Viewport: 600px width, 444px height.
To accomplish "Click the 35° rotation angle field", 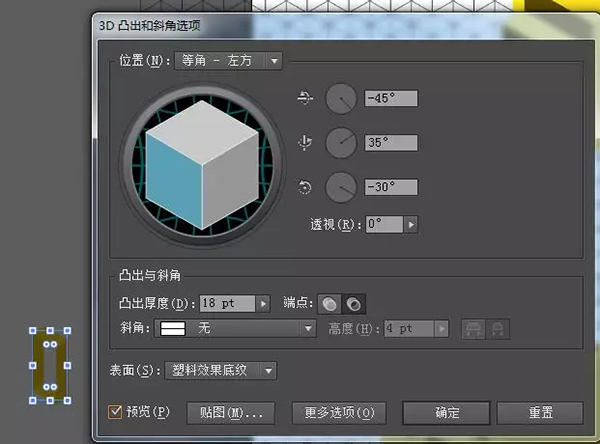I will tap(391, 143).
